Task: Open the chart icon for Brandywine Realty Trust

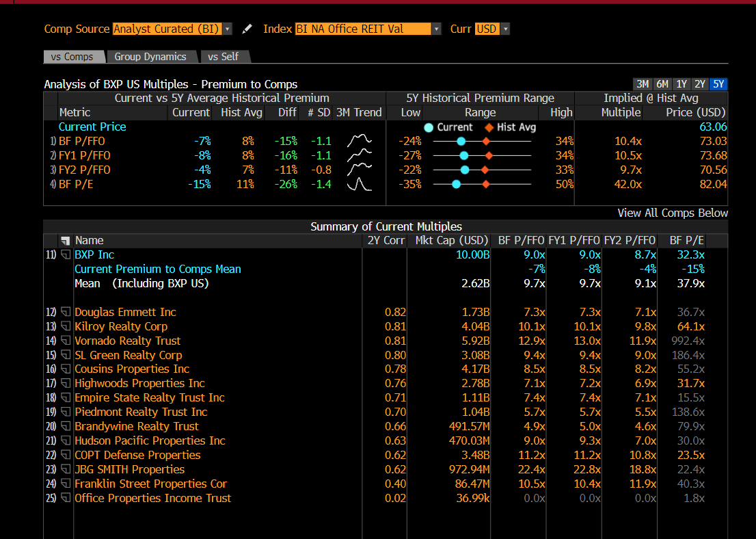Action: point(66,427)
